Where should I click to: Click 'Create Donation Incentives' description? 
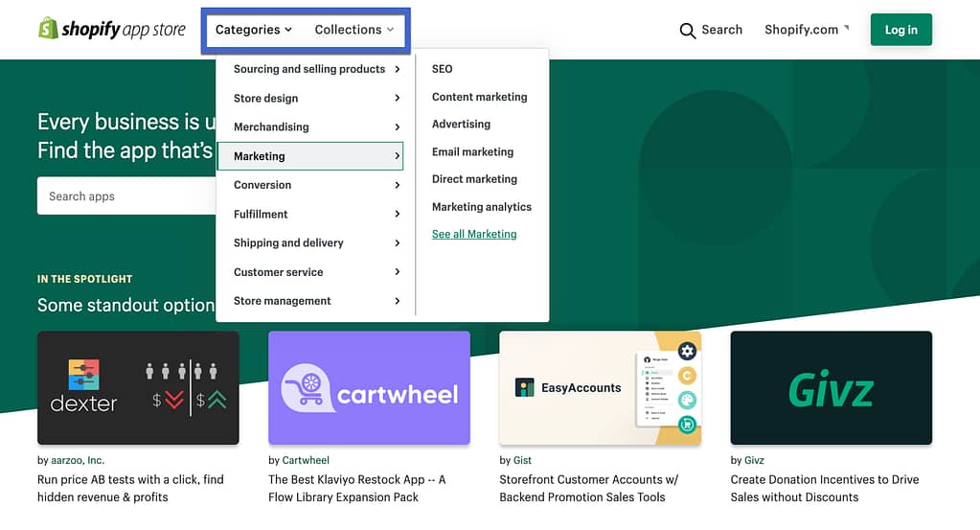click(x=825, y=488)
